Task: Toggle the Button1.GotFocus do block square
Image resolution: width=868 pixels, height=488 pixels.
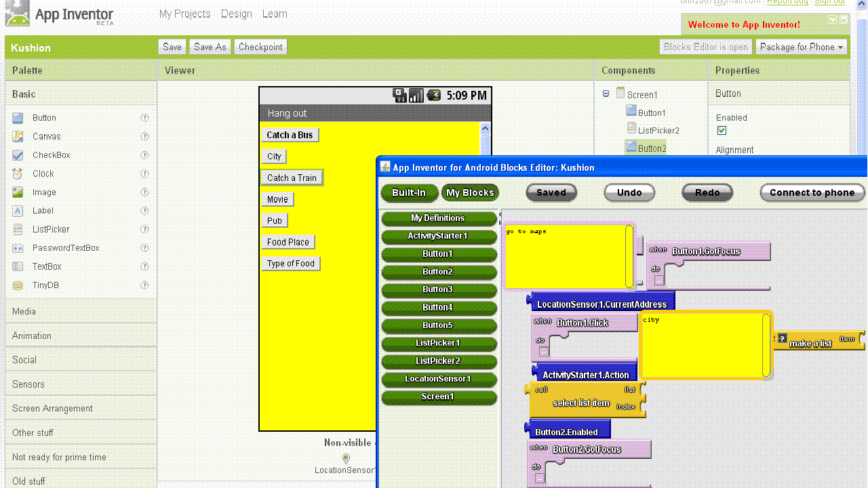Action: point(659,280)
